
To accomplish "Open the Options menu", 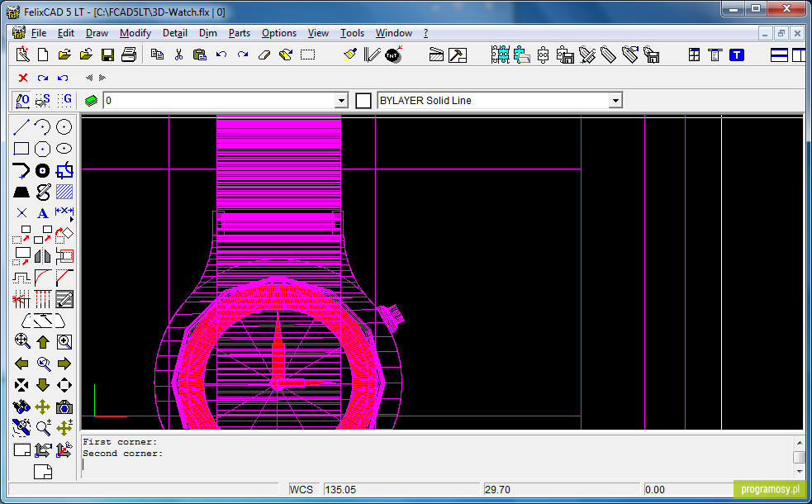I will pyautogui.click(x=279, y=33).
